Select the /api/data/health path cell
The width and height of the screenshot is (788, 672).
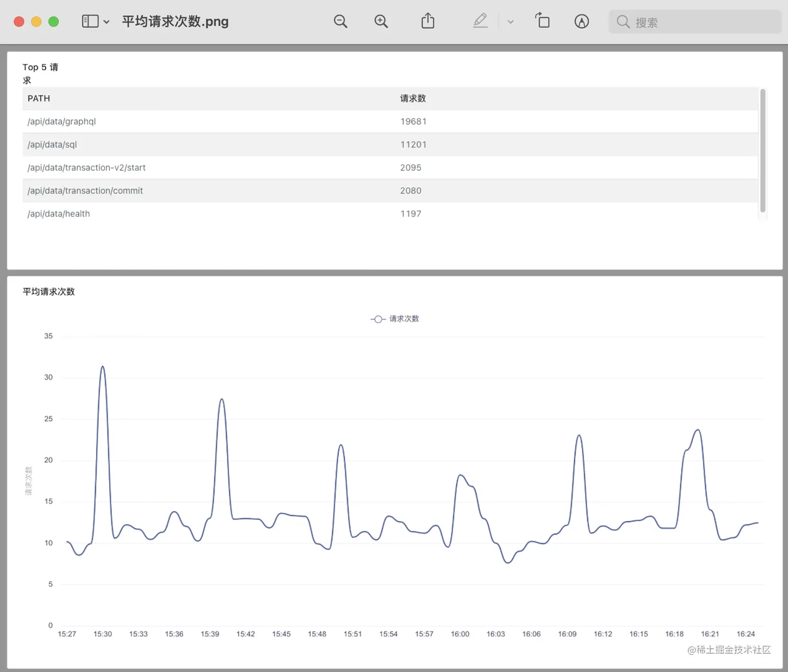coord(58,214)
